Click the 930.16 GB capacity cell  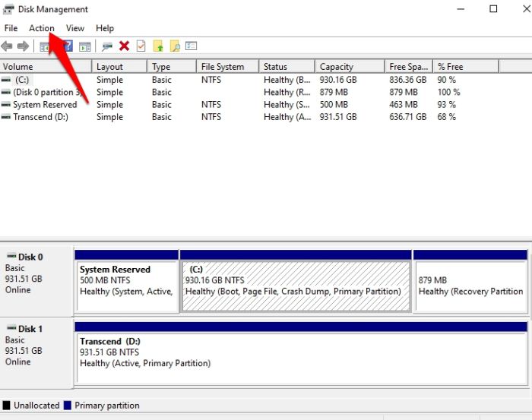[338, 80]
